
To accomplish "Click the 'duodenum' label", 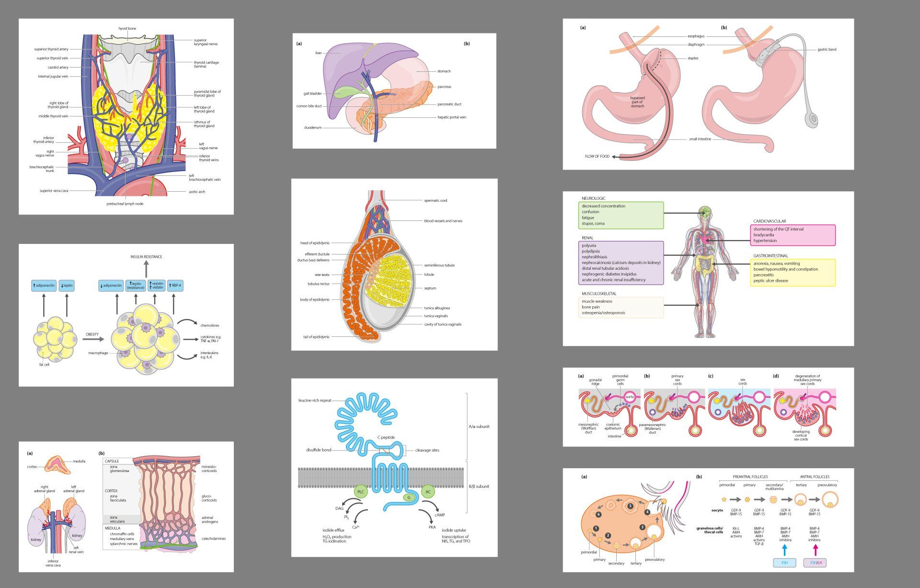I will [x=313, y=127].
